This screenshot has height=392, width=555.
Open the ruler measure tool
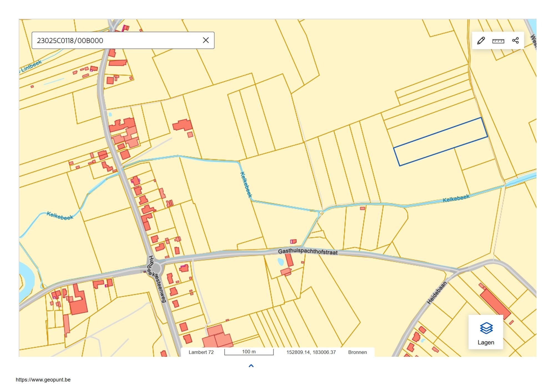pyautogui.click(x=498, y=41)
